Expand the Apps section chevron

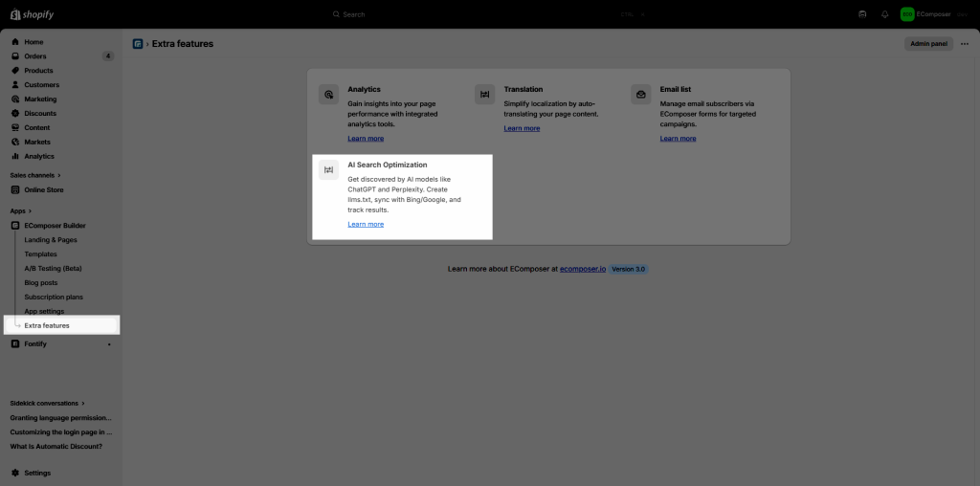click(x=30, y=210)
